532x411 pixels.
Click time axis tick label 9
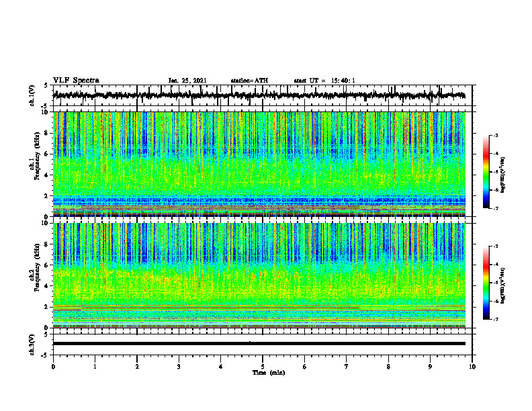[430, 367]
